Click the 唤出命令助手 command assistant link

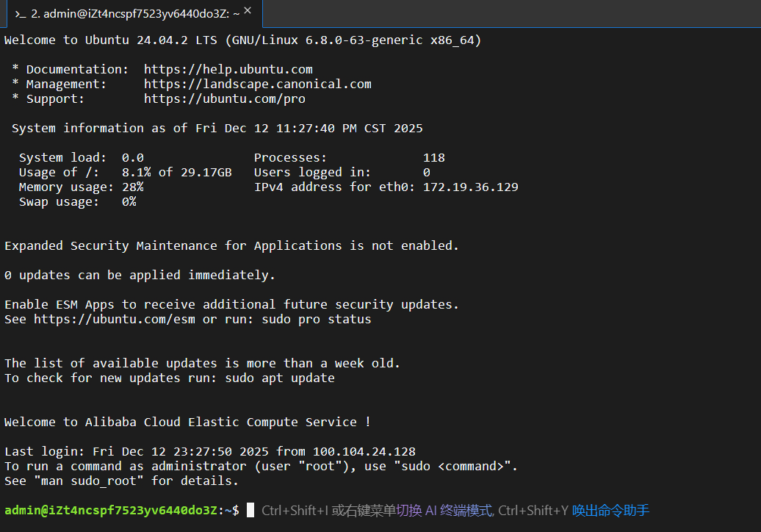(610, 511)
